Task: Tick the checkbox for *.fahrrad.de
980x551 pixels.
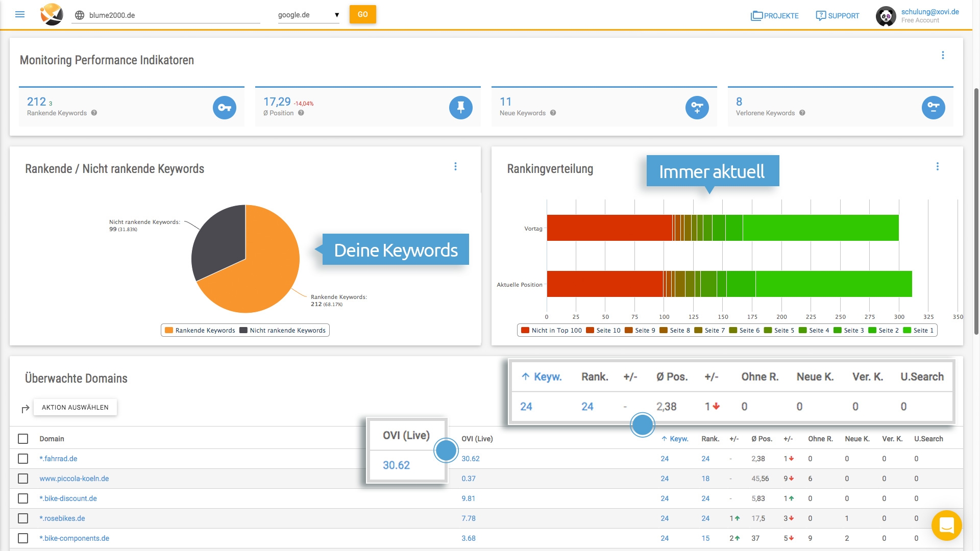Action: click(23, 459)
